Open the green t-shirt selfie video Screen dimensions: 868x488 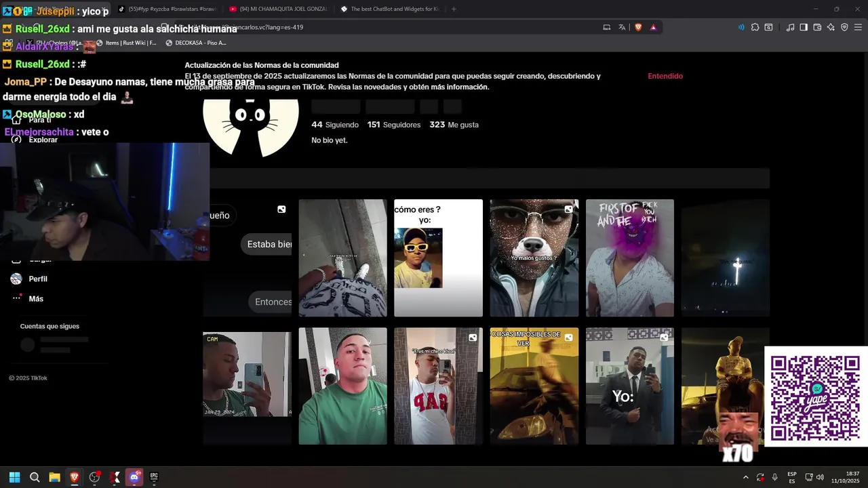point(343,386)
